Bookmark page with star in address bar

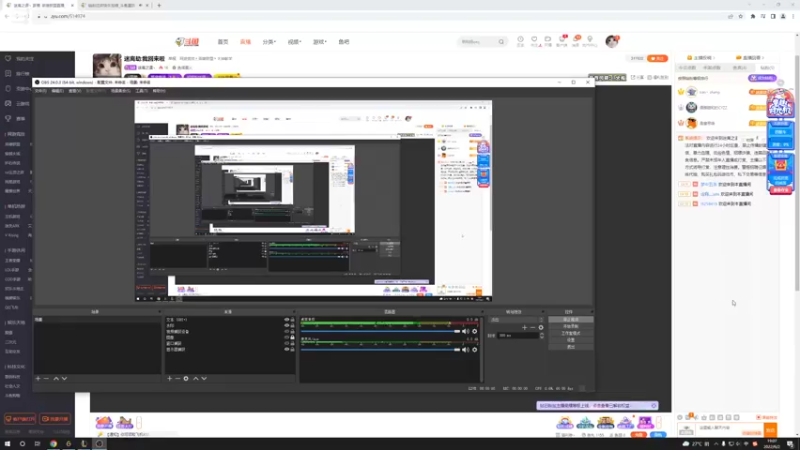pos(741,16)
